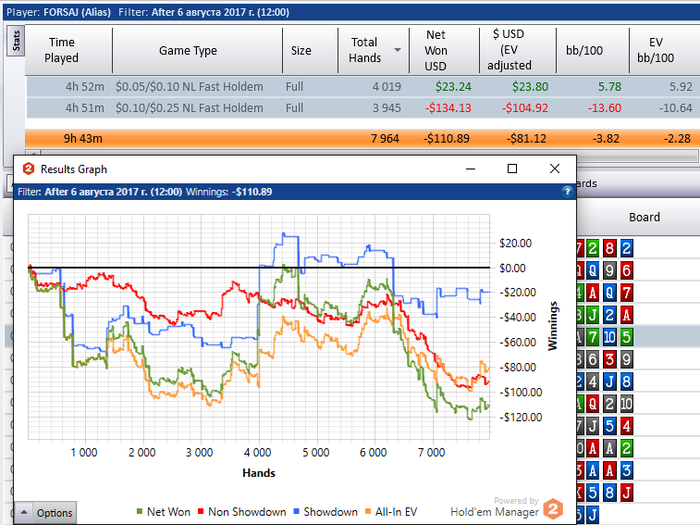The height and width of the screenshot is (525, 700).
Task: Click the 7 964 total hands cell
Action: click(x=385, y=138)
